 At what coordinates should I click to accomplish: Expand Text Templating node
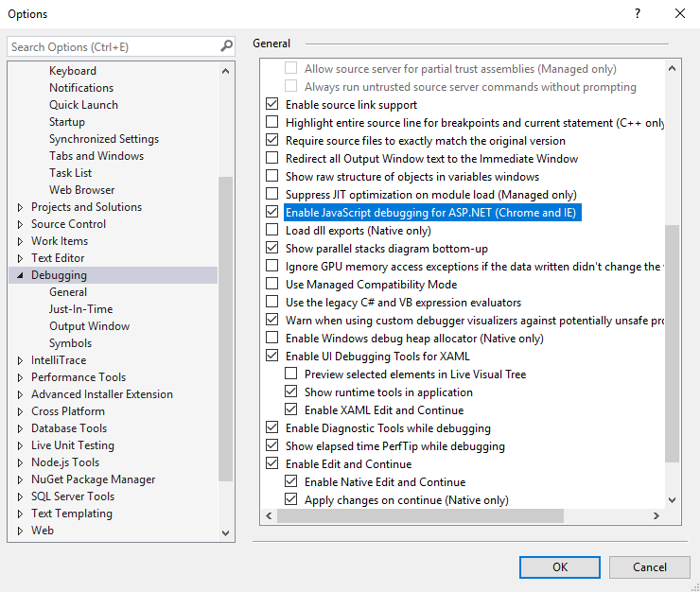coord(20,514)
